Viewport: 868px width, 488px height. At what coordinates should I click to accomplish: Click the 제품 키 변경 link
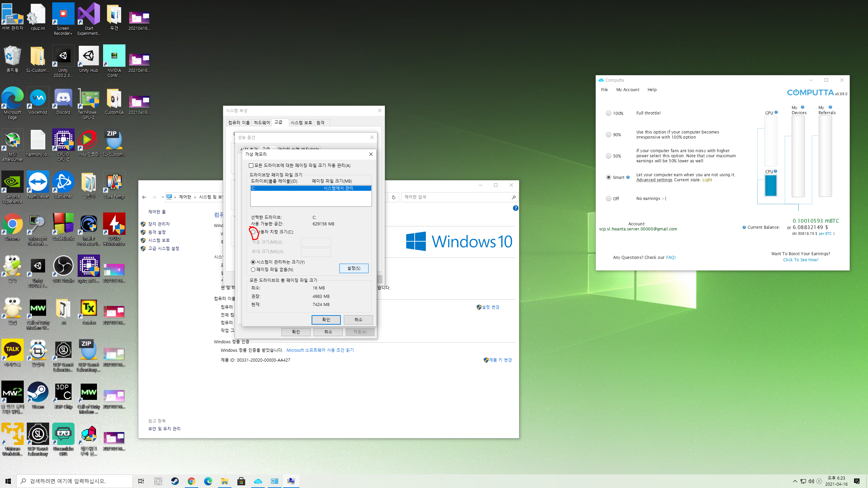500,360
